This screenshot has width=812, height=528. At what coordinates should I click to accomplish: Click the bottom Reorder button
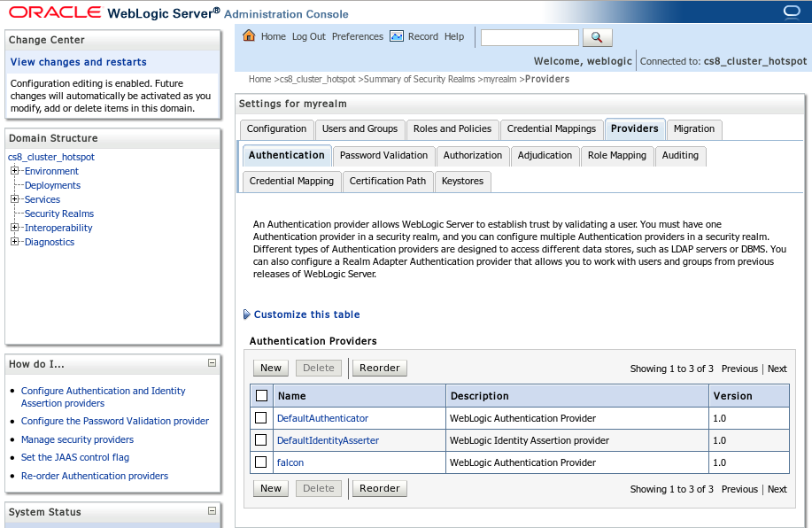(x=380, y=489)
